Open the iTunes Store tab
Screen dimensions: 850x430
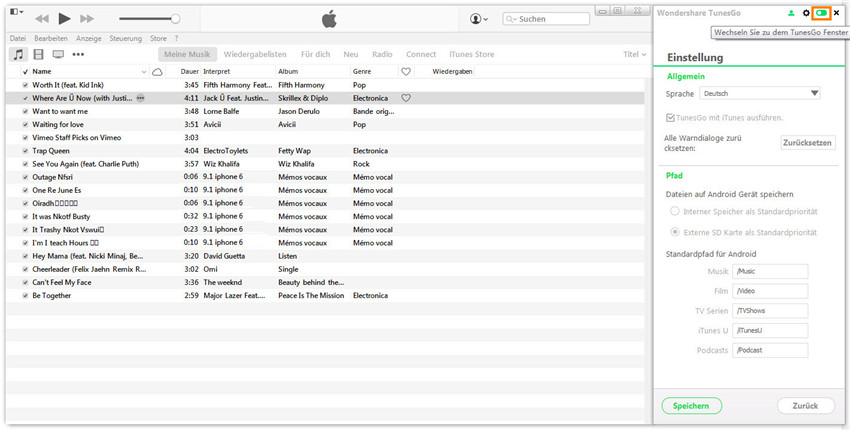pos(472,54)
